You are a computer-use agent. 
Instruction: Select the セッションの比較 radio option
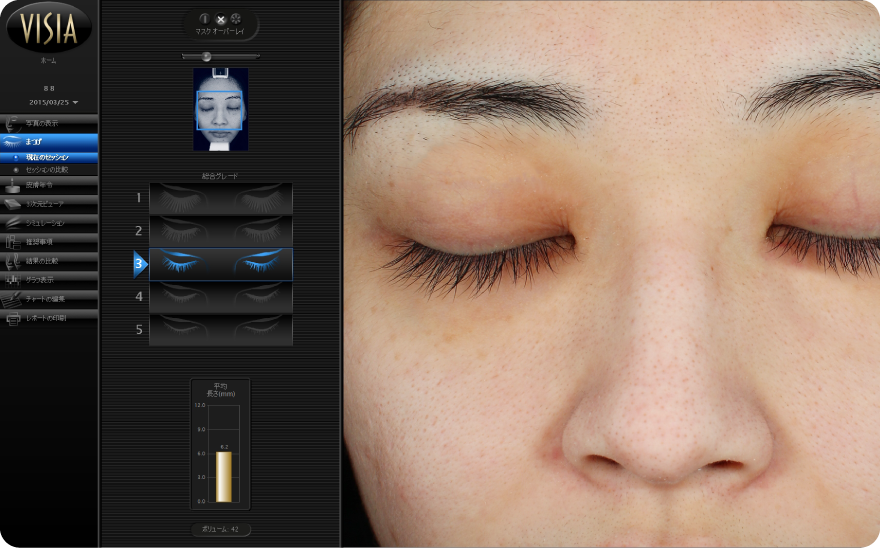pyautogui.click(x=17, y=170)
